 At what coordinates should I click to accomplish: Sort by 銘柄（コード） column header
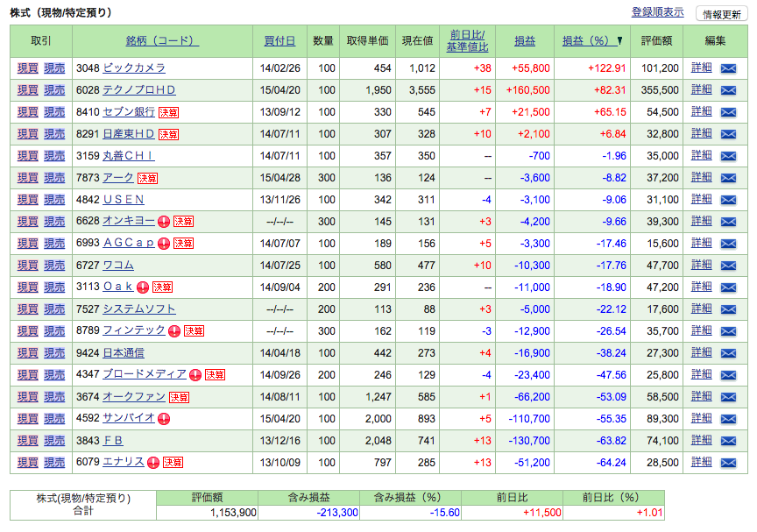[162, 41]
